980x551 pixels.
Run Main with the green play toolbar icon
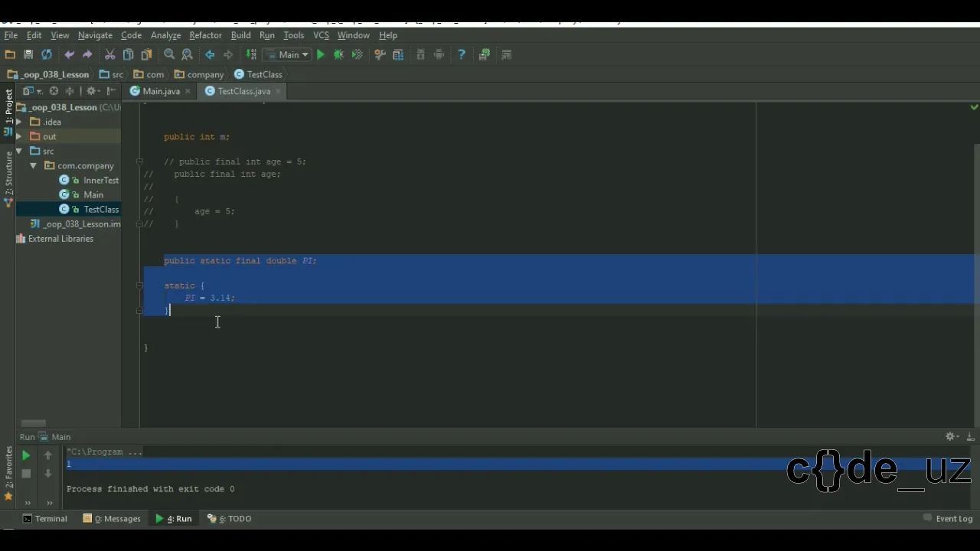click(321, 54)
